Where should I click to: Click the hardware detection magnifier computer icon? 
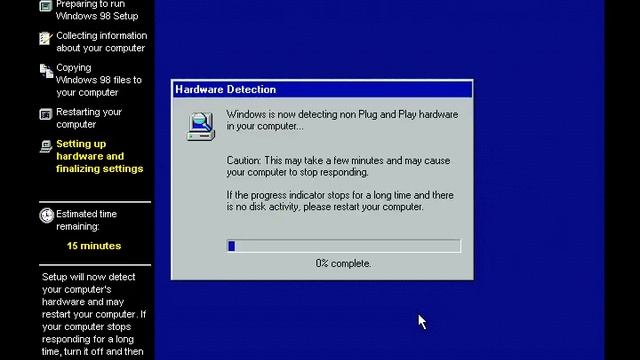(x=201, y=127)
